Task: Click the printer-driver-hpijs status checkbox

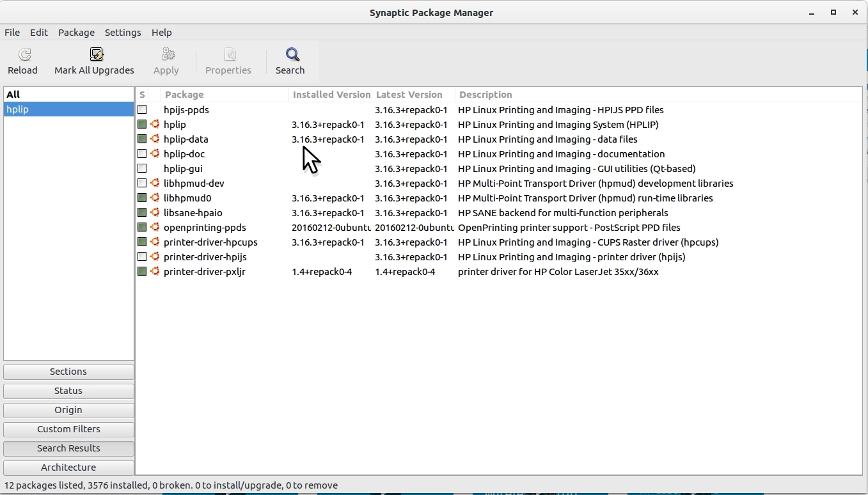Action: tap(142, 257)
